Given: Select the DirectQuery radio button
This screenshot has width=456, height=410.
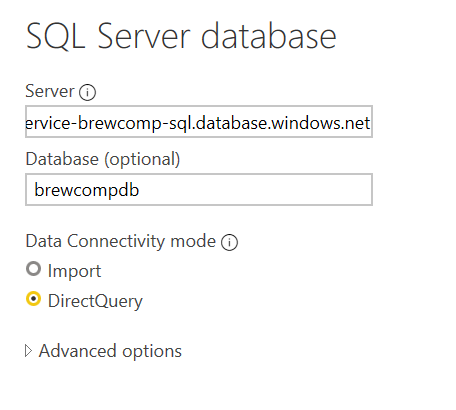Looking at the screenshot, I should [x=33, y=299].
